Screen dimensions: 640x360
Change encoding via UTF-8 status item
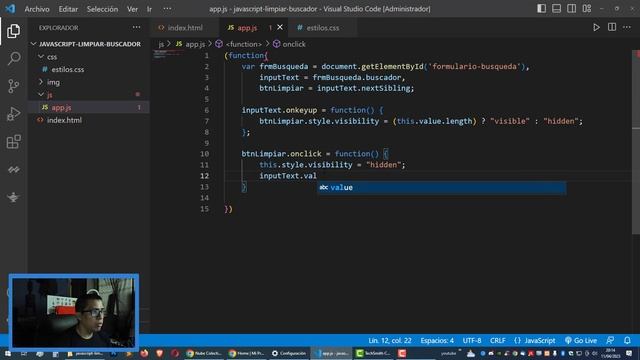[472, 340]
